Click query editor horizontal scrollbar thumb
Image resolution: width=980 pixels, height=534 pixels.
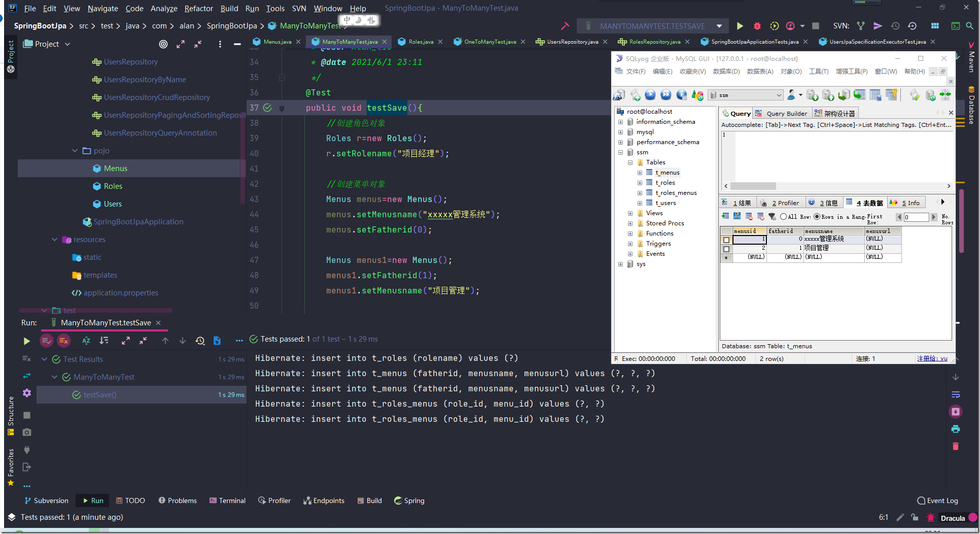tap(753, 186)
